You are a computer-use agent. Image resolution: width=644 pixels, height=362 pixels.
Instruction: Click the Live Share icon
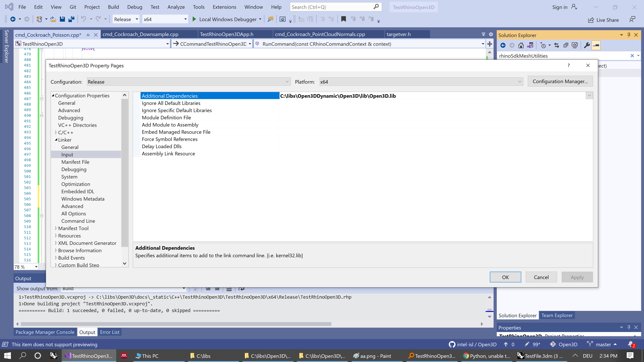tap(591, 20)
